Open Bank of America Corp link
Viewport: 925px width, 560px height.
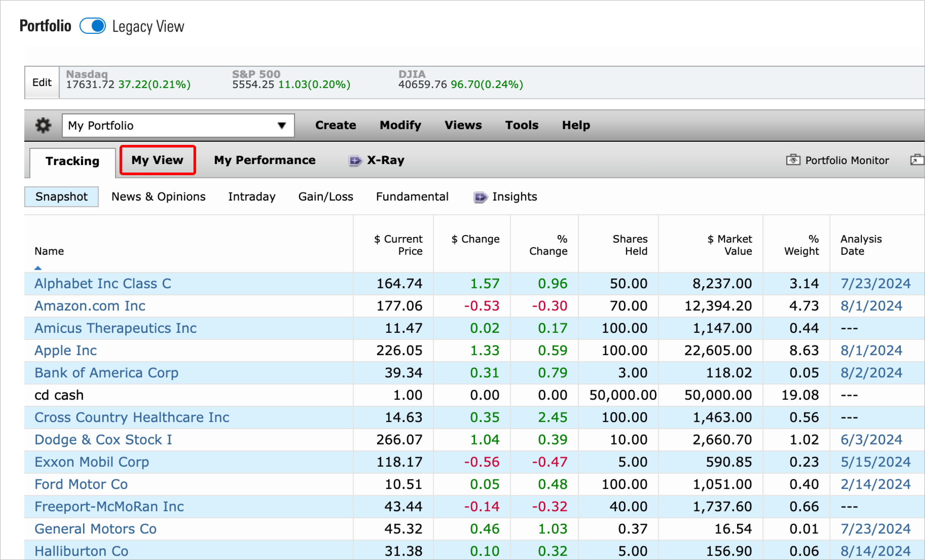click(107, 373)
